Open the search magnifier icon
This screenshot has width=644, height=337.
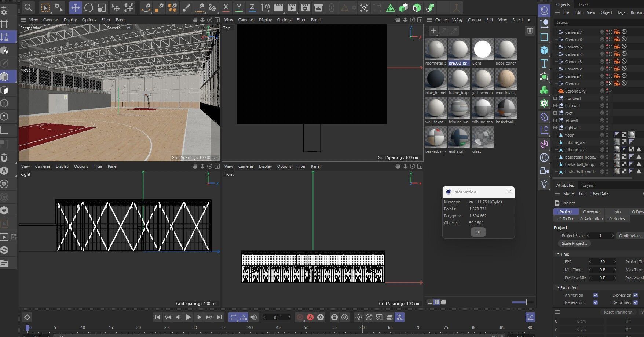28,8
